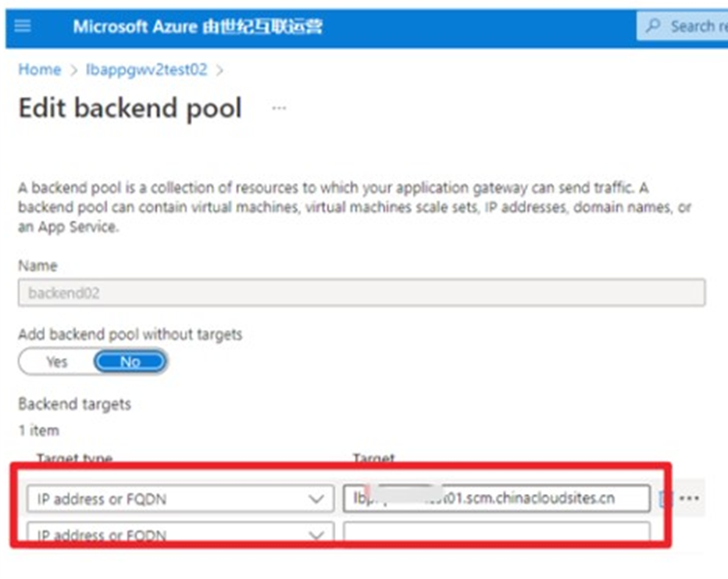The height and width of the screenshot is (579, 728).
Task: Open lbappgwv2test02 breadcrumb link
Action: pos(147,70)
